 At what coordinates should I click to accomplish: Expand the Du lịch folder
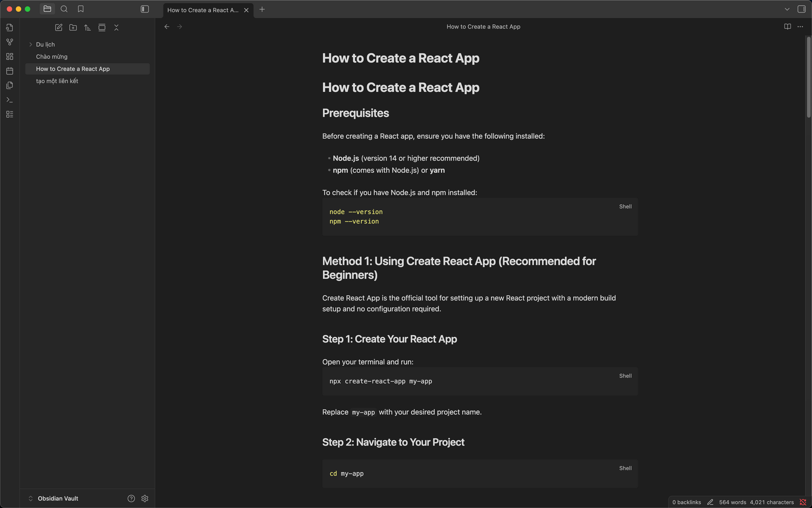(x=31, y=44)
